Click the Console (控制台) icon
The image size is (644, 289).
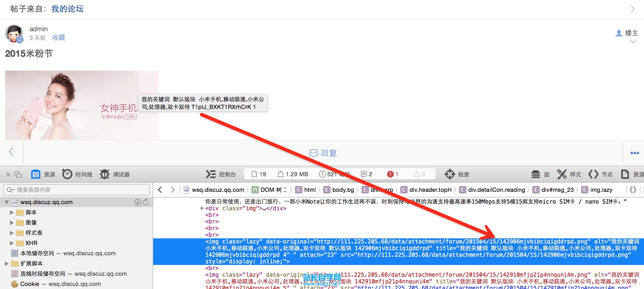pyautogui.click(x=211, y=174)
